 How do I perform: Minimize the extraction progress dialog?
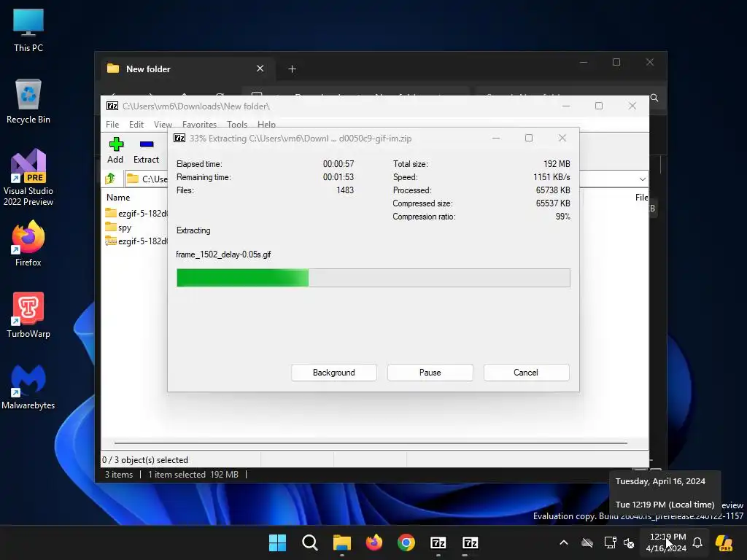tap(496, 138)
